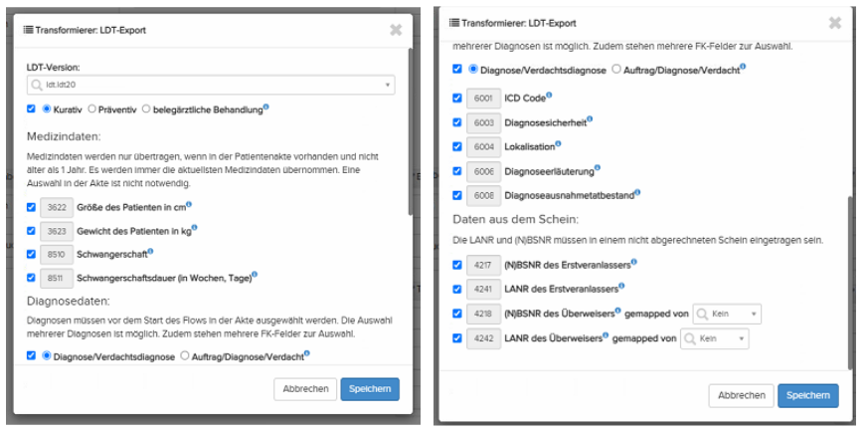
Task: Uncheck the 3623 Gewicht des Patienten checkbox
Action: (x=32, y=231)
